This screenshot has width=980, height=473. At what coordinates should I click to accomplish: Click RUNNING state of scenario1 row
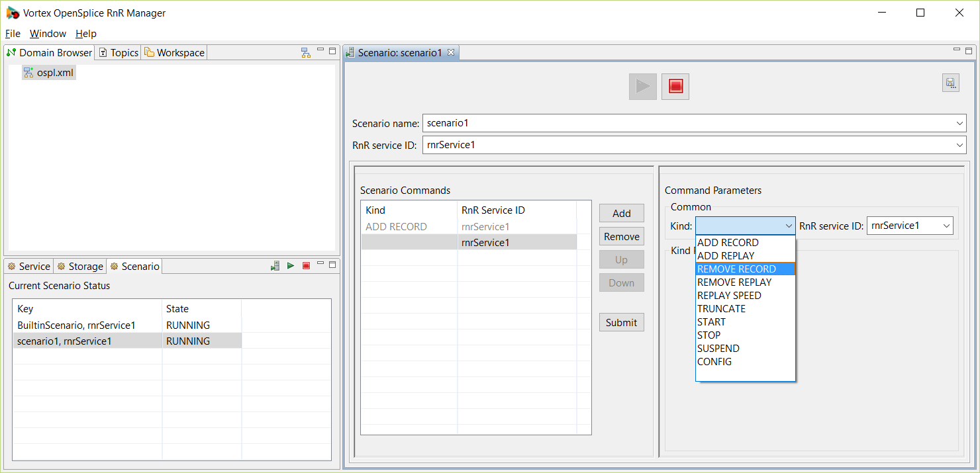click(188, 341)
